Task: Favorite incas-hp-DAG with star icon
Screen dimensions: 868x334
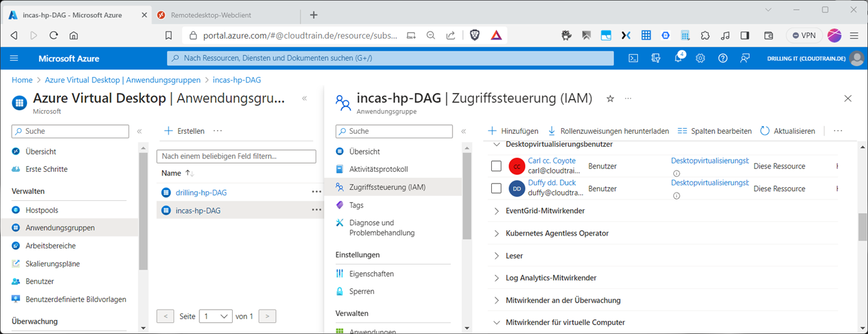Action: point(610,98)
